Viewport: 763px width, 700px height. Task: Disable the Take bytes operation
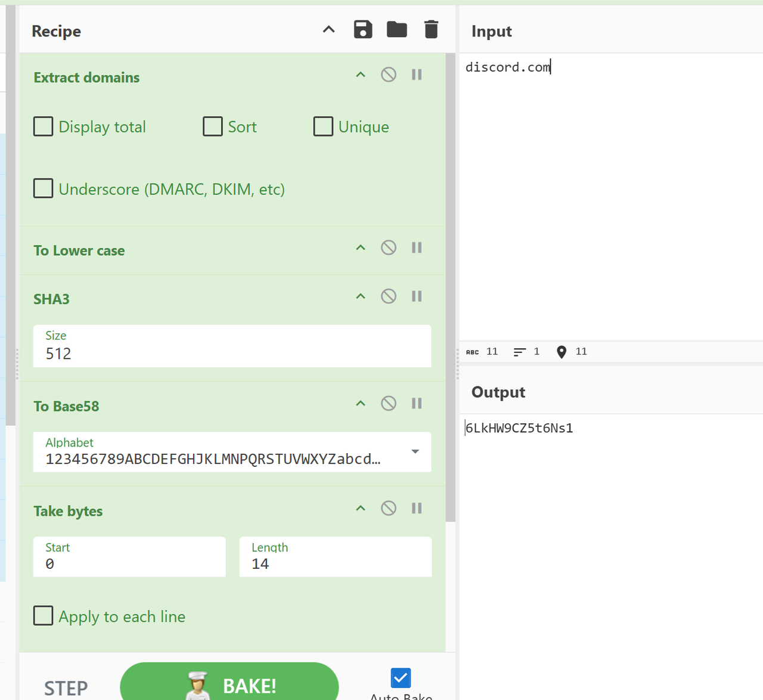coord(389,508)
